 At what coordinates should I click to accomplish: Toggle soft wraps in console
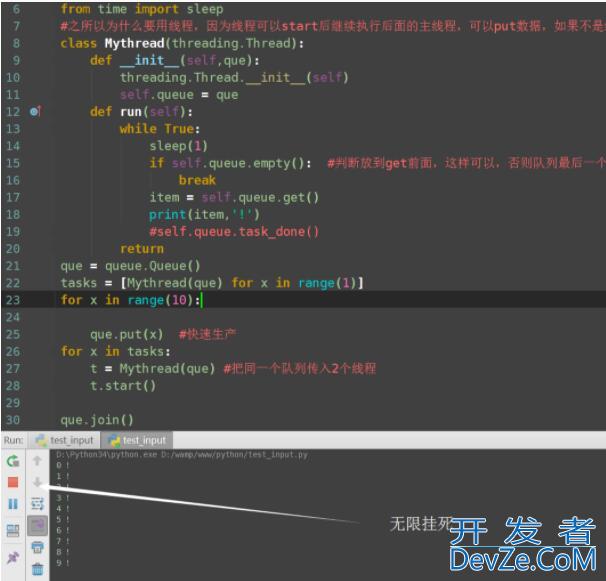(x=37, y=504)
